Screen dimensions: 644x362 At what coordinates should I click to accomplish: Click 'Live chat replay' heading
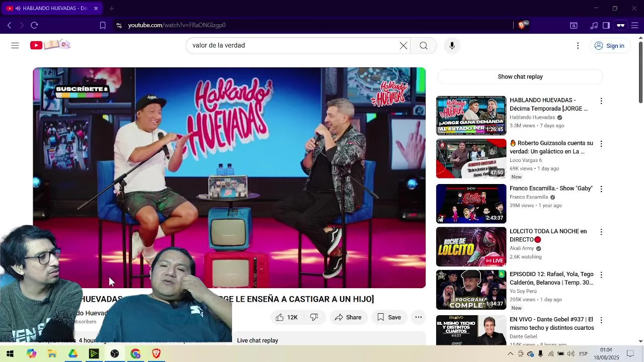click(x=258, y=340)
